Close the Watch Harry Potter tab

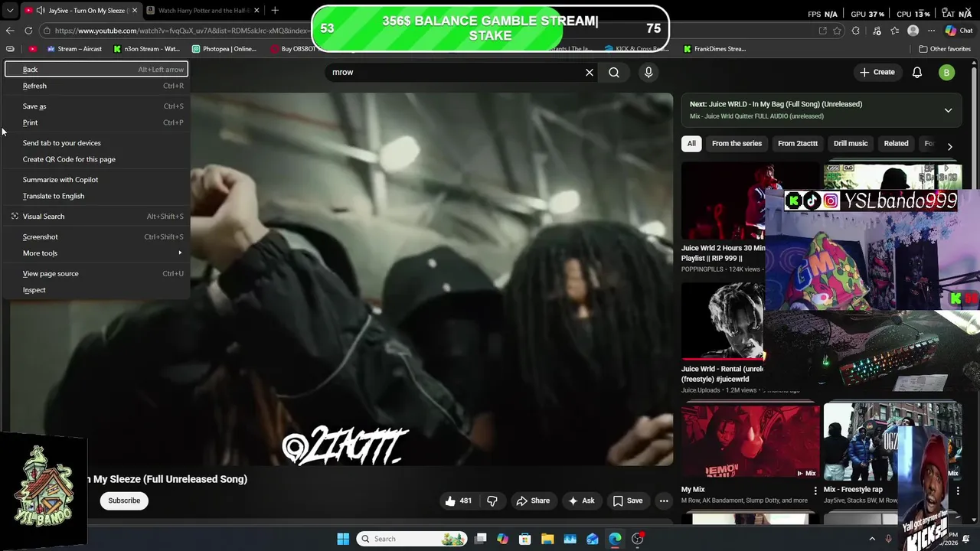tap(256, 11)
